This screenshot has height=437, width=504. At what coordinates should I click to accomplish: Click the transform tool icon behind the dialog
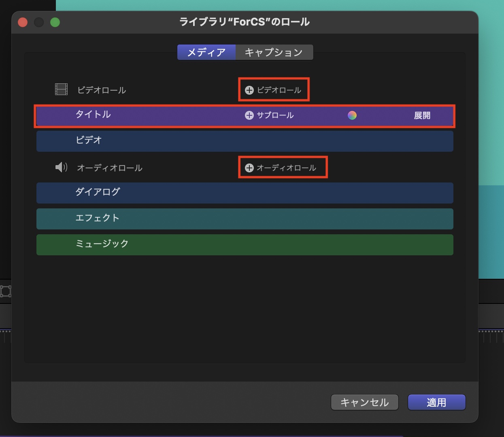(x=6, y=291)
